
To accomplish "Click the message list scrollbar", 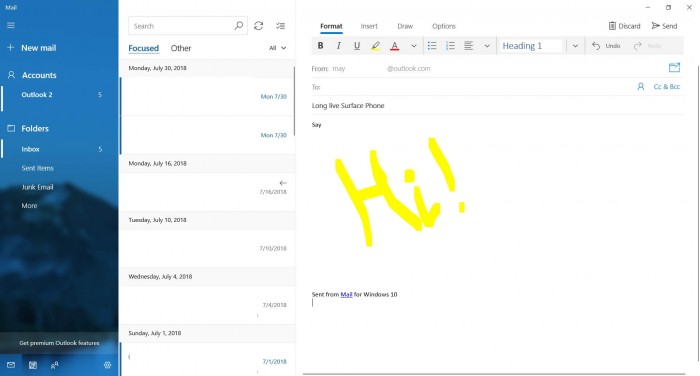I will click(x=294, y=102).
